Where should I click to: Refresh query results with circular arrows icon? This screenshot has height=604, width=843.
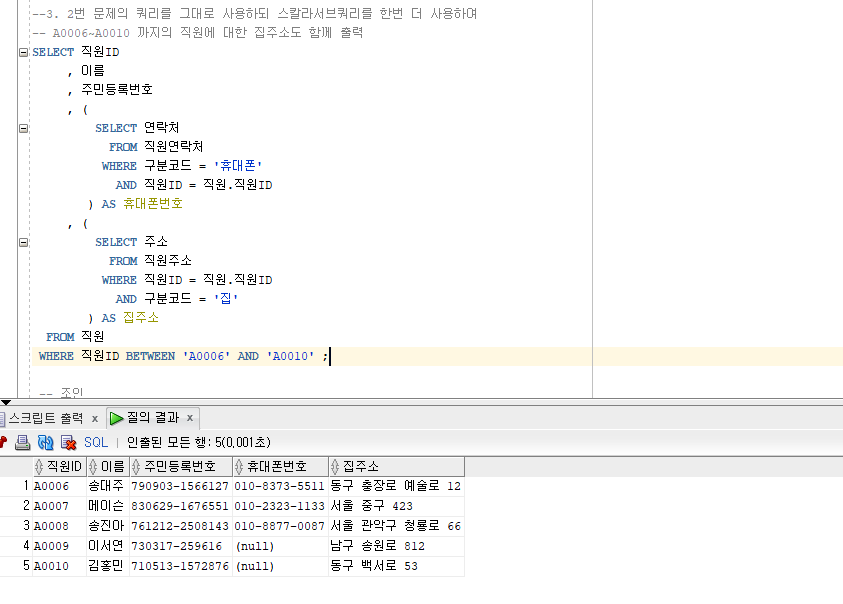point(46,441)
